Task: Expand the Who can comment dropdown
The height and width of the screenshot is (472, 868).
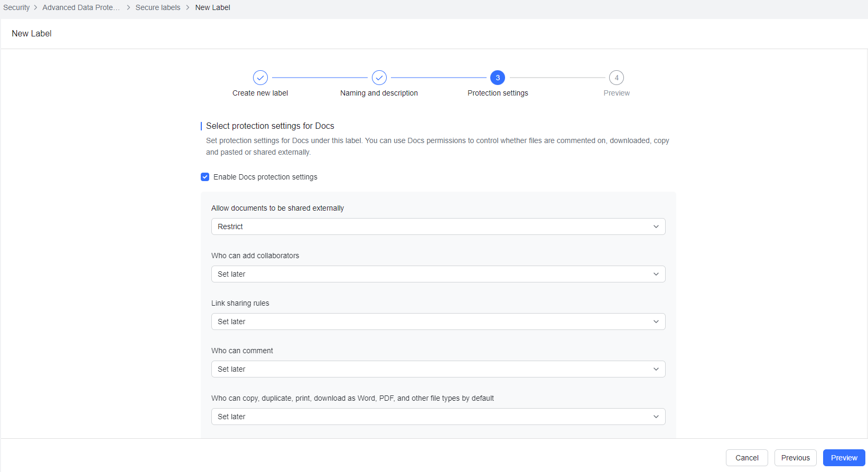Action: [x=438, y=369]
